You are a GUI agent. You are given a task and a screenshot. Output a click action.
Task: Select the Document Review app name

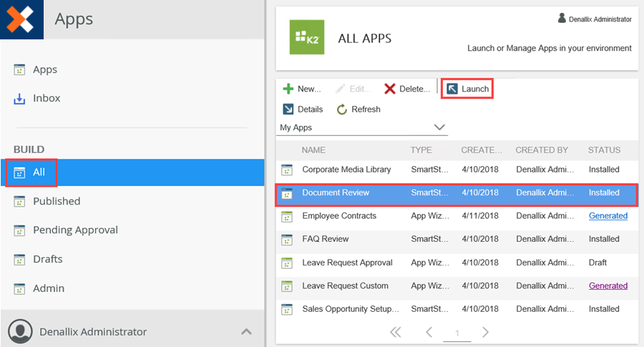pos(336,192)
